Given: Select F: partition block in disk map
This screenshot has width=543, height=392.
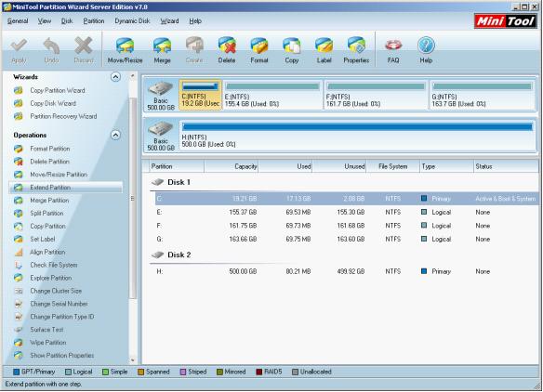Looking at the screenshot, I should [376, 95].
